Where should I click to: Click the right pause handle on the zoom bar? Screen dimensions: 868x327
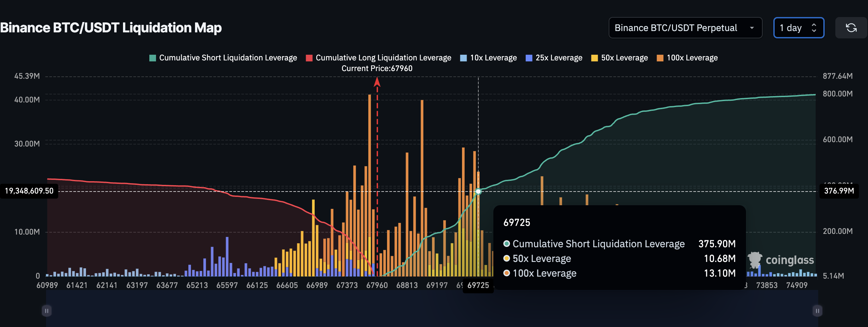(x=816, y=310)
